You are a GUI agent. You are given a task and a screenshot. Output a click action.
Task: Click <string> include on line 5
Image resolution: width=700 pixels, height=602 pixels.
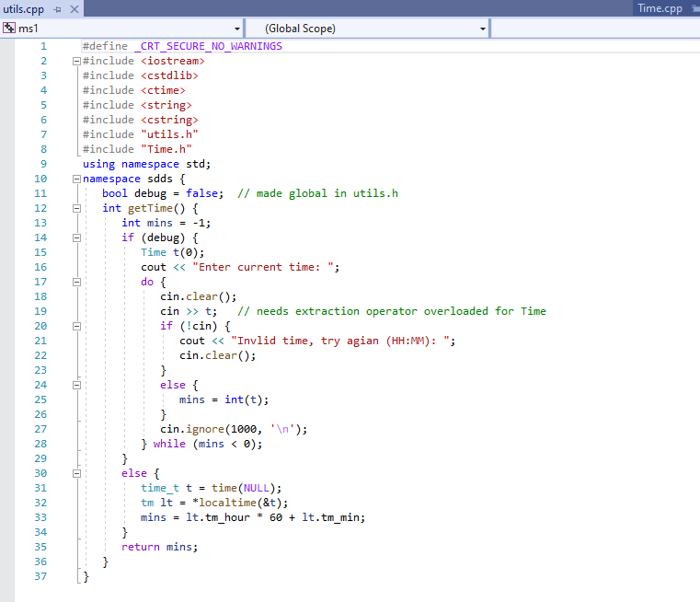[x=166, y=105]
